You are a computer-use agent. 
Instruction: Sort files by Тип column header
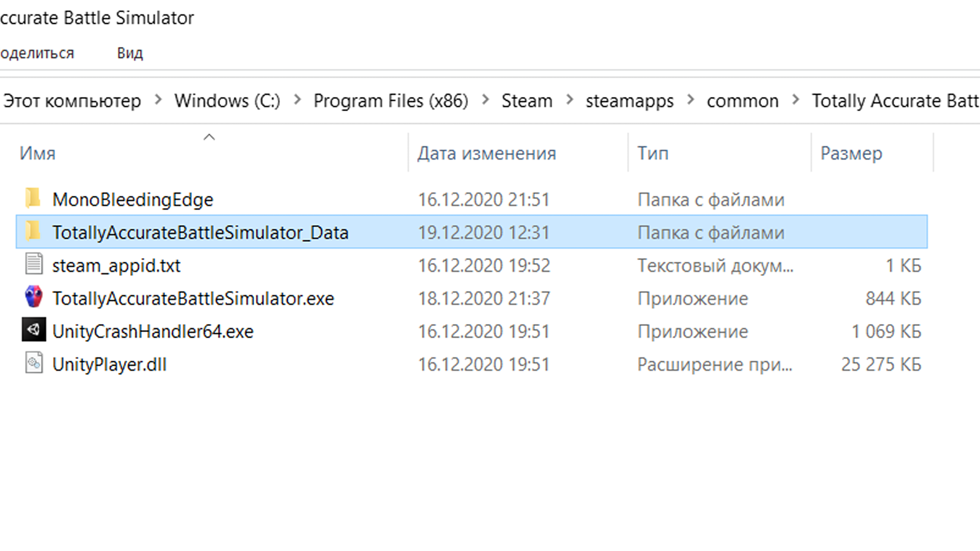652,154
